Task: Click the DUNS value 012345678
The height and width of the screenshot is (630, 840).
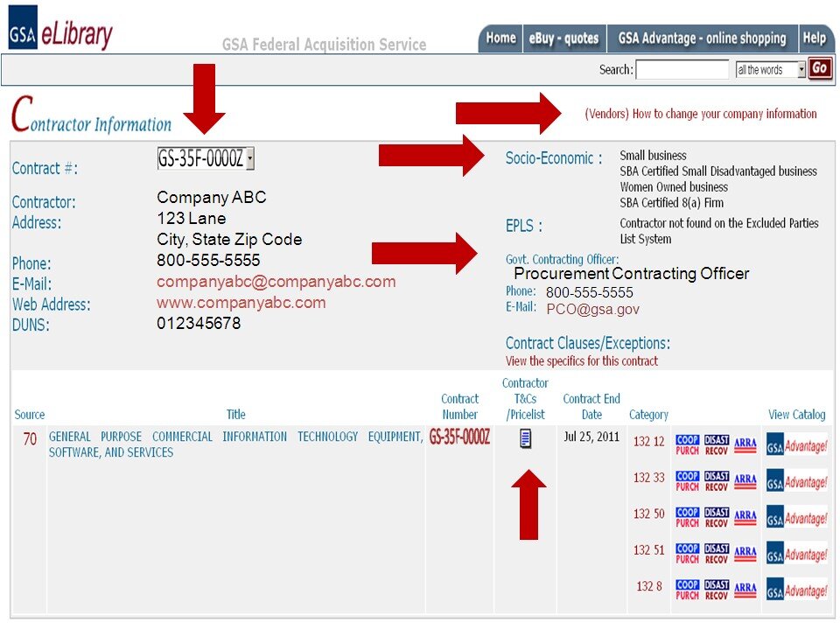Action: [199, 324]
